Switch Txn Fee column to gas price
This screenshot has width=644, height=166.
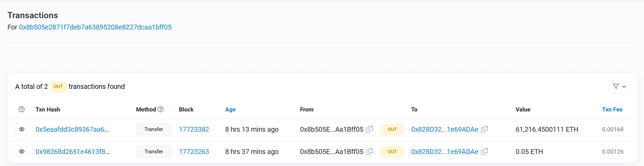(x=612, y=110)
